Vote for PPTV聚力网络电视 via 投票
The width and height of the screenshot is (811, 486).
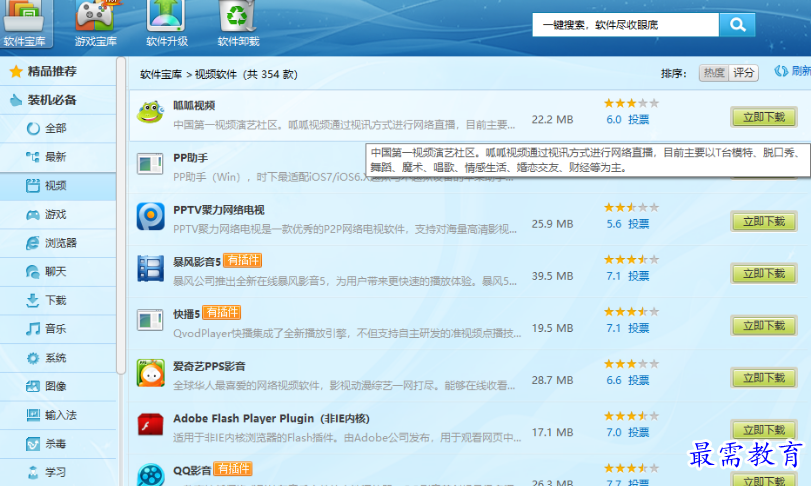coord(638,224)
